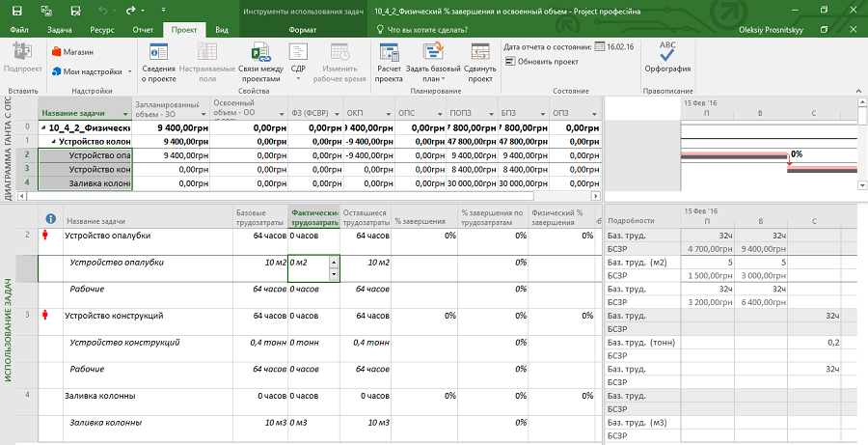Open ФЗ (ФСВР) column filter dropdown
Image resolution: width=868 pixels, height=445 pixels.
coord(338,114)
